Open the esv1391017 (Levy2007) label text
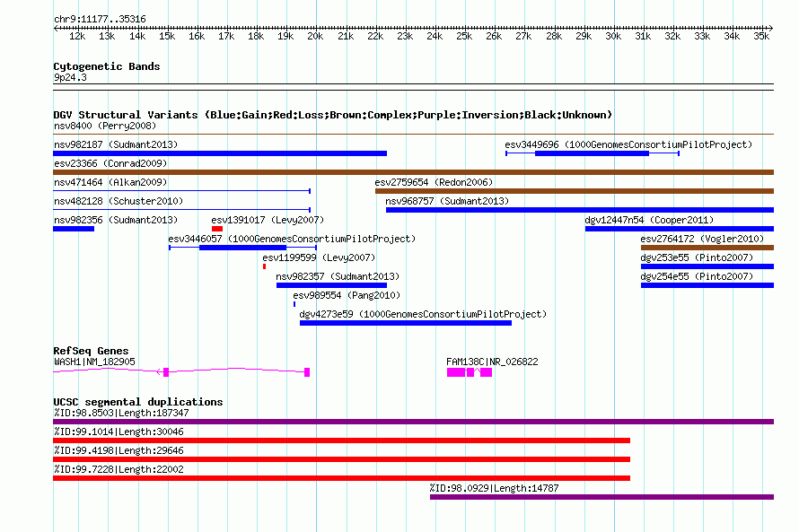This screenshot has width=799, height=532. click(268, 220)
